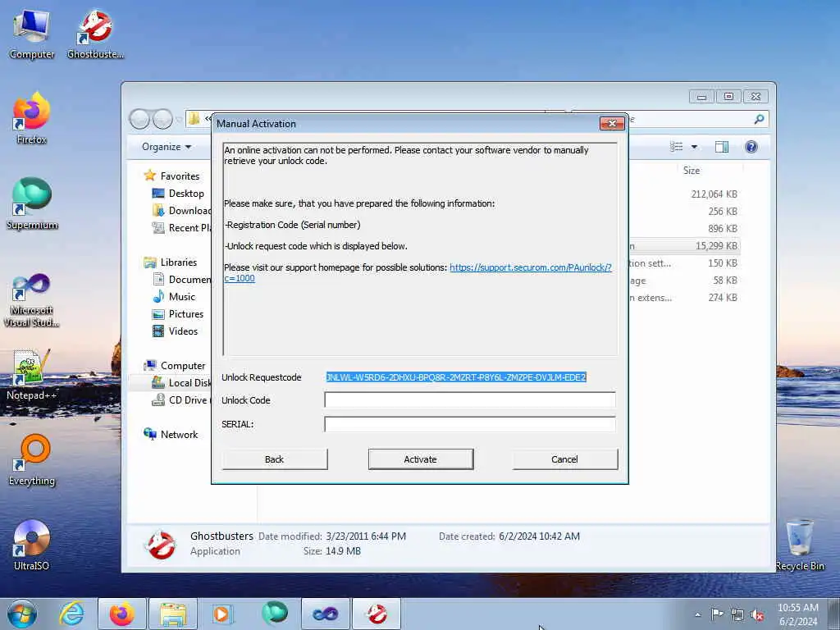This screenshot has height=630, width=840.
Task: Close the Manual Activation dialog
Action: pos(612,124)
